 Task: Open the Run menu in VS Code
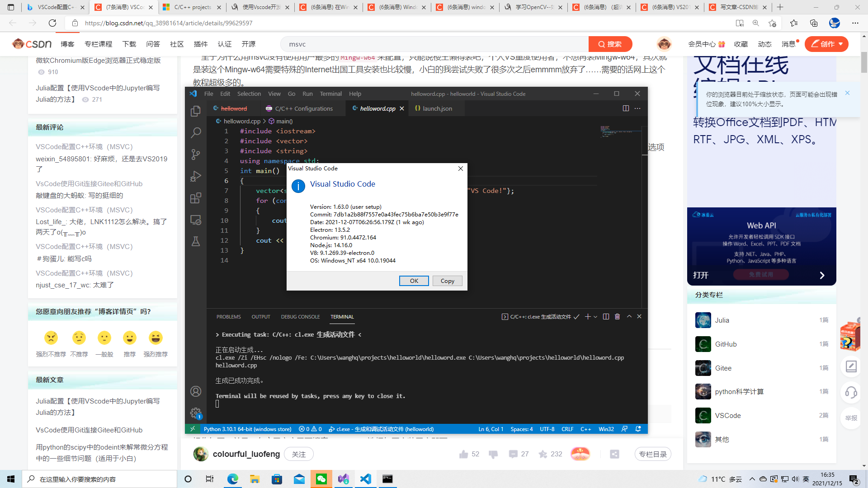click(307, 94)
